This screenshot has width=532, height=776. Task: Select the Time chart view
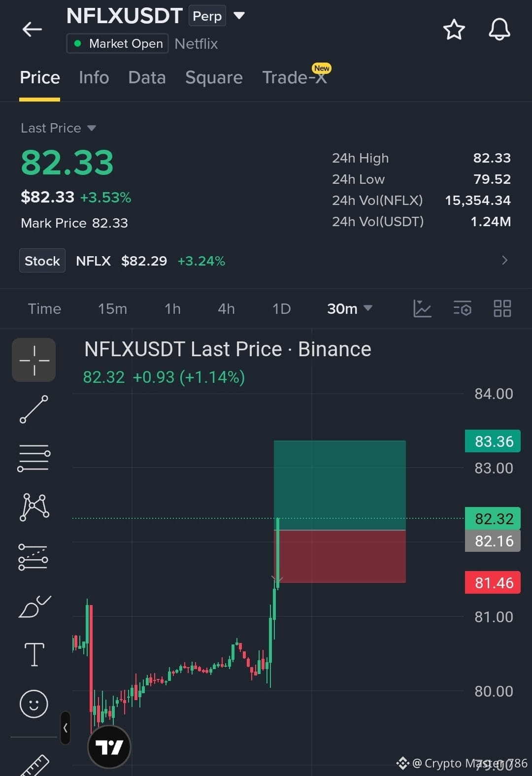tap(44, 309)
